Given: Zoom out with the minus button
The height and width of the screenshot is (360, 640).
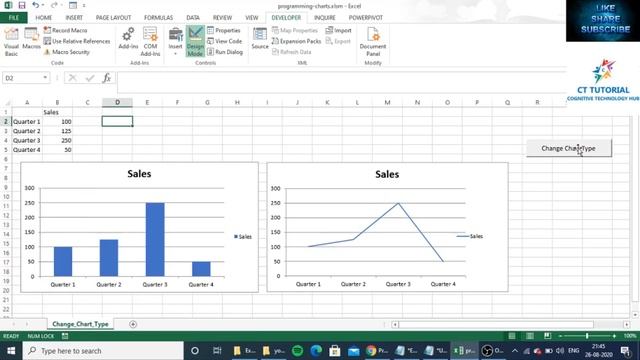Looking at the screenshot, I should click(x=560, y=336).
